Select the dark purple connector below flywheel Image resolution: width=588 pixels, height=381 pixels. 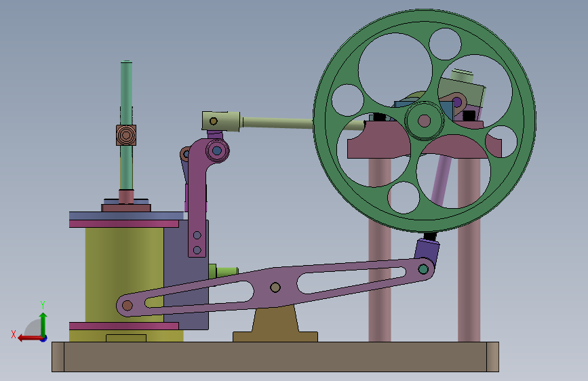[427, 249]
